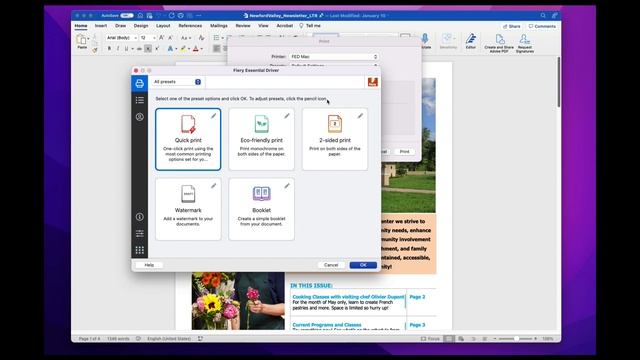The image size is (640, 360).
Task: Edit the Watermark preset with pencil
Action: coord(213,186)
